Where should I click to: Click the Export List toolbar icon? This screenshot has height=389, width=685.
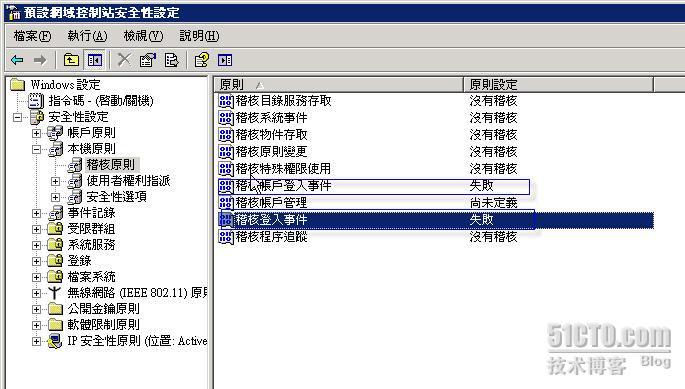171,60
